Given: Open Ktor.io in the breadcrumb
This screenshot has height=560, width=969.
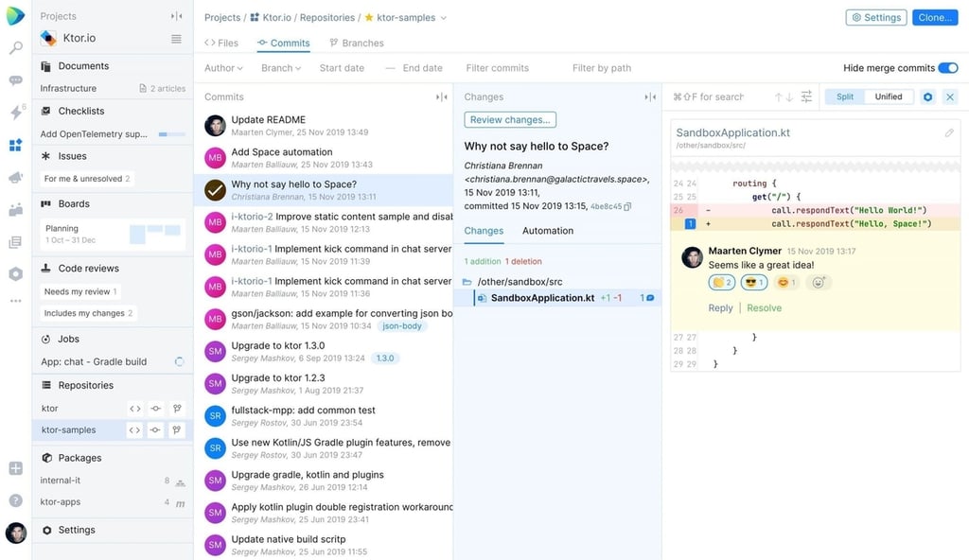Looking at the screenshot, I should [270, 18].
